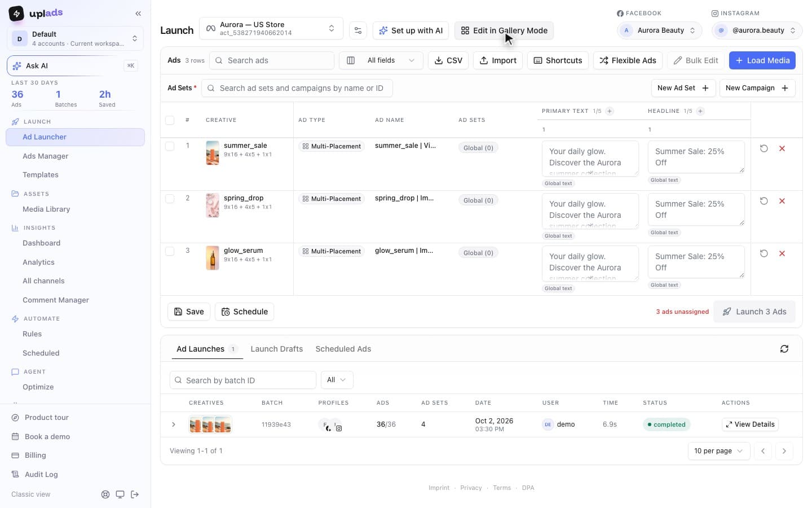The image size is (812, 508).
Task: Change 10 per page dropdown
Action: (x=719, y=451)
